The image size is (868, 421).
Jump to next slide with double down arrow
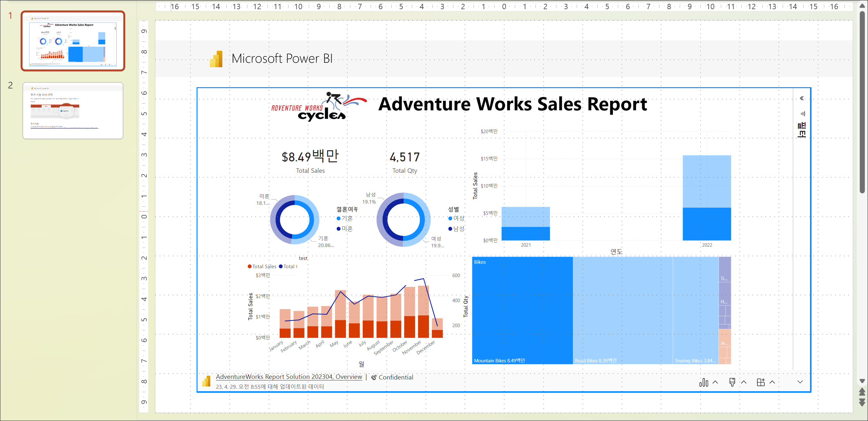[862, 403]
